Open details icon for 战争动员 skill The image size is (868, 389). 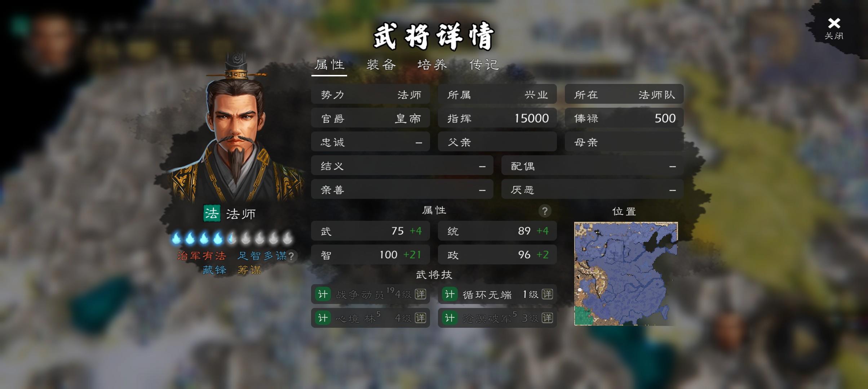[420, 294]
